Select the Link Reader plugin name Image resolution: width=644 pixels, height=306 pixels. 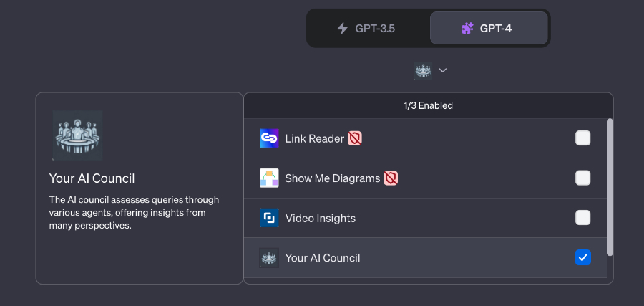(315, 138)
